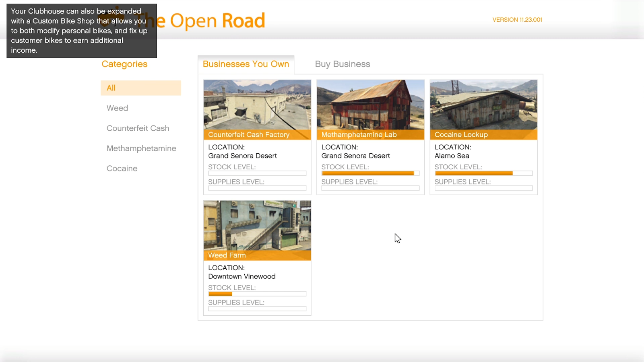This screenshot has height=362, width=644.
Task: Open the Businesses You Own tab
Action: click(246, 64)
